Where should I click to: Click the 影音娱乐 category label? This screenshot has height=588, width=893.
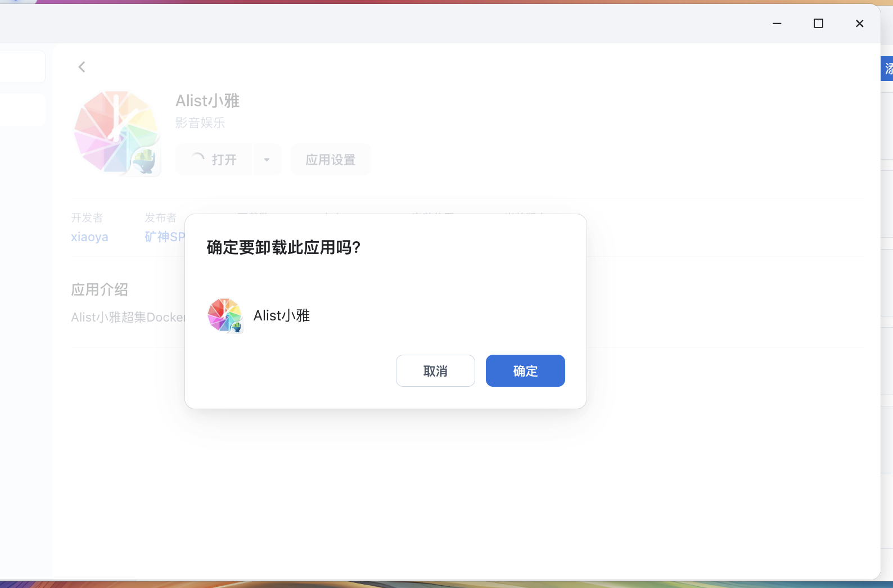[200, 123]
